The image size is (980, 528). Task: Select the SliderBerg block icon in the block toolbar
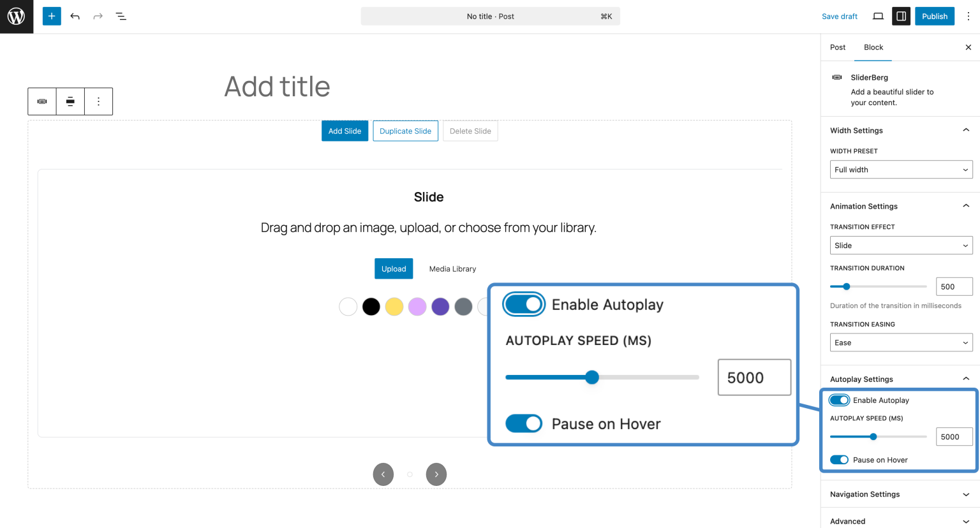pos(41,101)
